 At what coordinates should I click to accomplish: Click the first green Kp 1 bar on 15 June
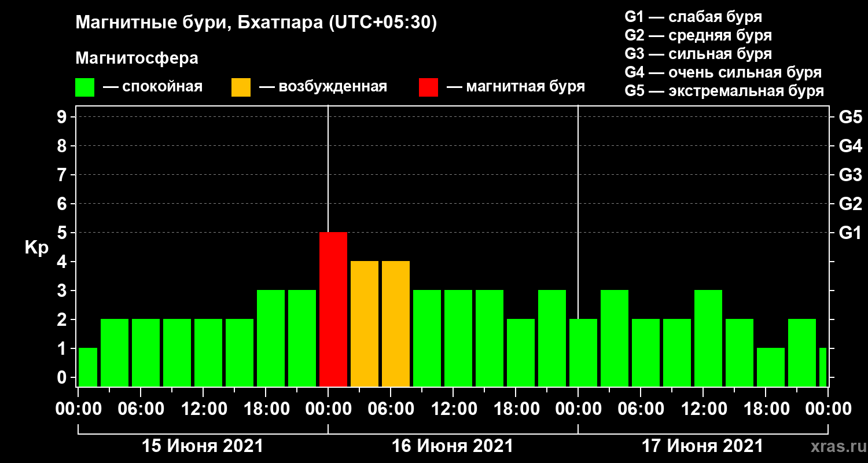(88, 368)
